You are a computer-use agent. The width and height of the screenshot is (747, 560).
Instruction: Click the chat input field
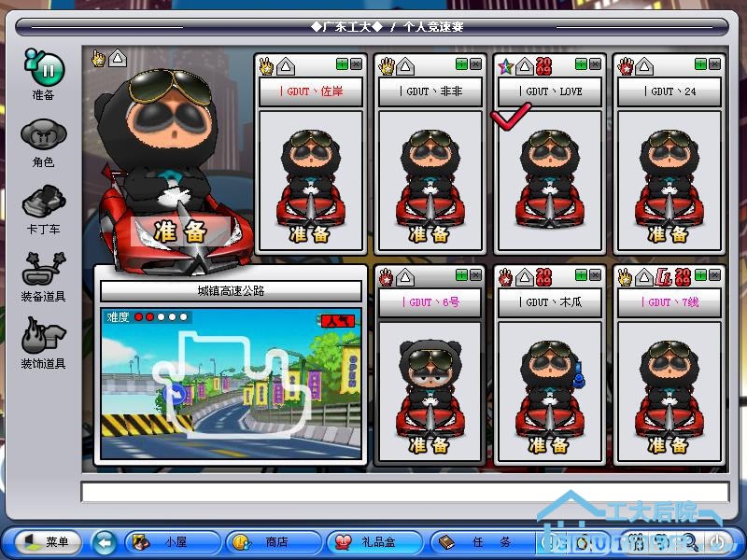[403, 492]
